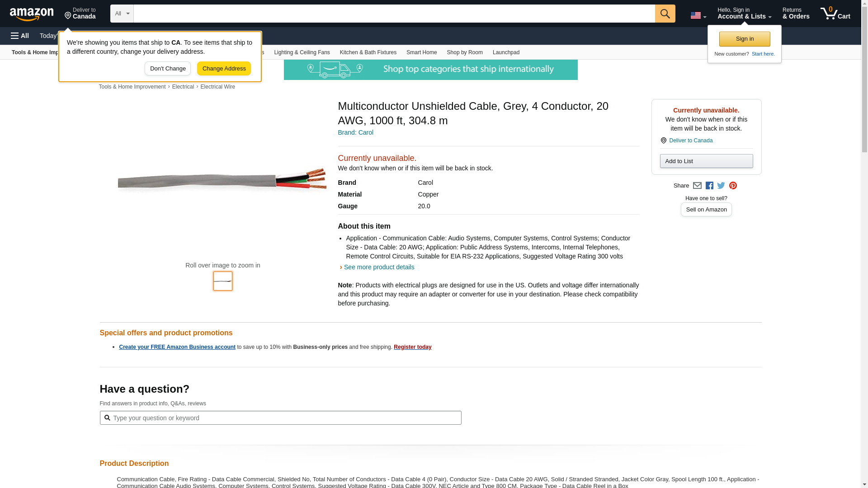This screenshot has width=868, height=488.
Task: Click the Amazon logo
Action: click(x=32, y=14)
